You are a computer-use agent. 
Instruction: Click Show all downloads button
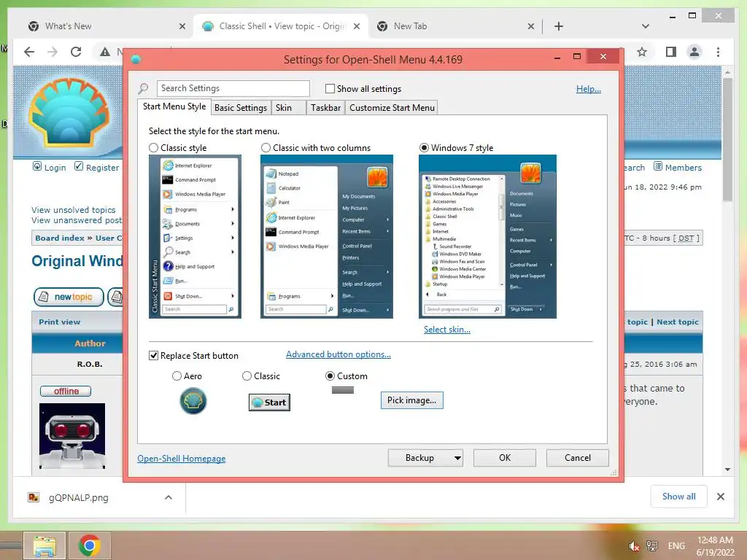(x=678, y=497)
